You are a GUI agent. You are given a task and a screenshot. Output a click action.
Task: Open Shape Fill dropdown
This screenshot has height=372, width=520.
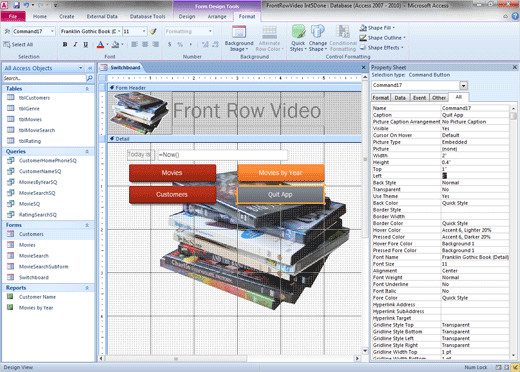tap(377, 28)
